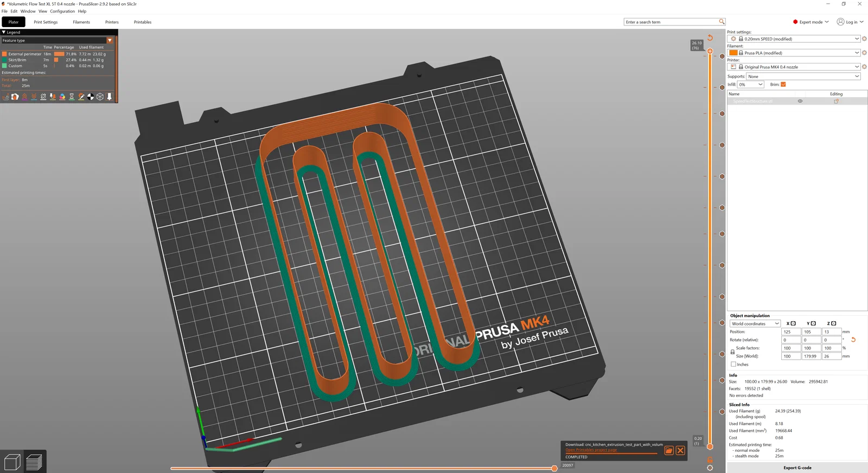Click the Rotate Z input field
This screenshot has width=868, height=473.
tap(832, 340)
